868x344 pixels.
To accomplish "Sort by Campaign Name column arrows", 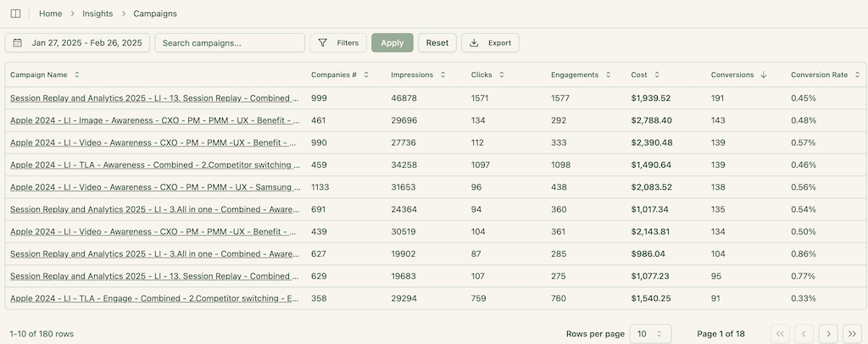I will click(x=77, y=75).
